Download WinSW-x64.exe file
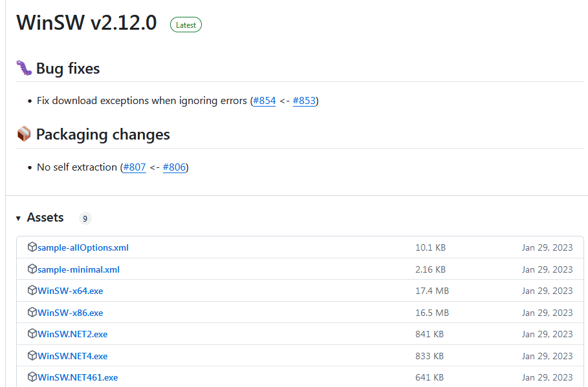 (70, 291)
